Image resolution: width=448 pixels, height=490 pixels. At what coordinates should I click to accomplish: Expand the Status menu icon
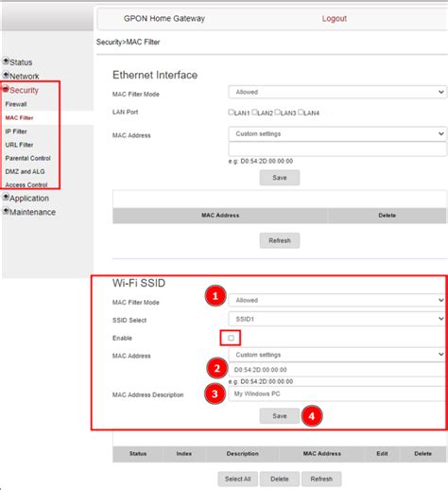point(6,61)
